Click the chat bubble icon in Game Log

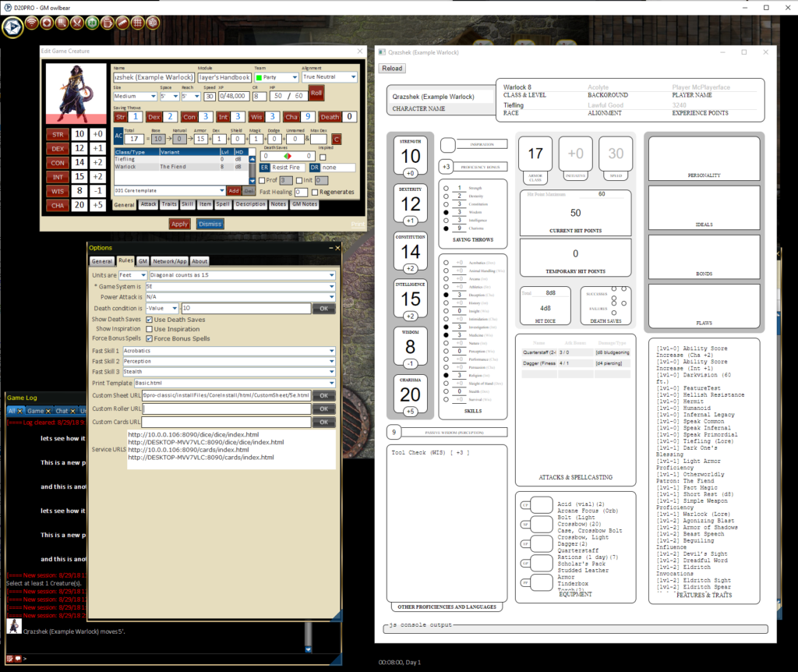click(18, 659)
